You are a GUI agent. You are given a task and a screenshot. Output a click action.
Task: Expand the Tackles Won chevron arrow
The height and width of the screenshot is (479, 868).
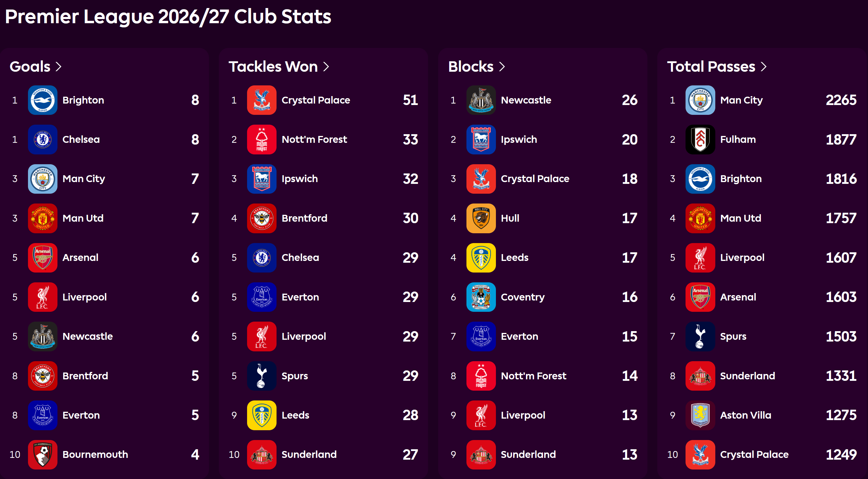tap(326, 67)
